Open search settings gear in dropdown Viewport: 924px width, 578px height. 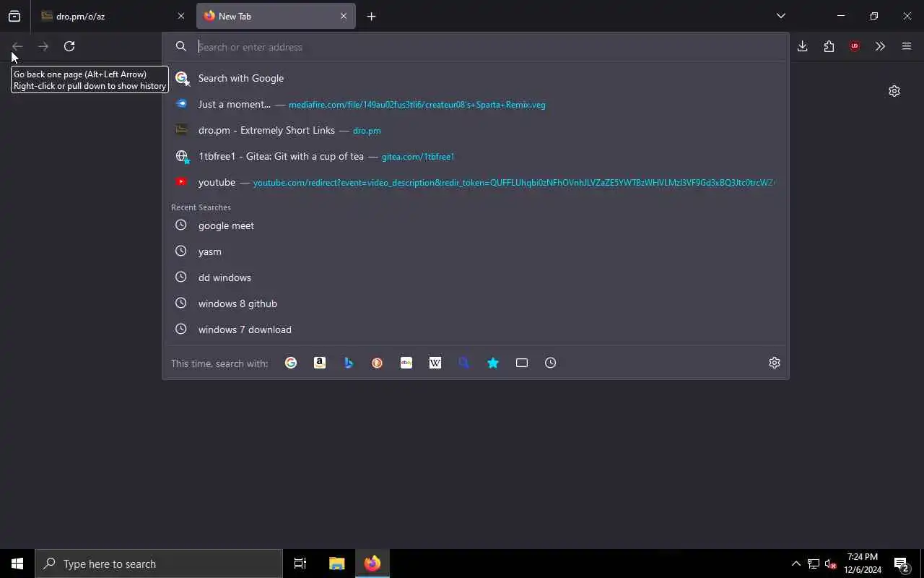[775, 363]
